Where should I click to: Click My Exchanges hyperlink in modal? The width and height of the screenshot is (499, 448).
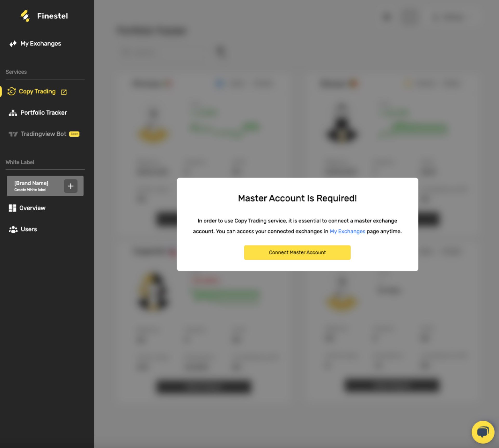347,231
